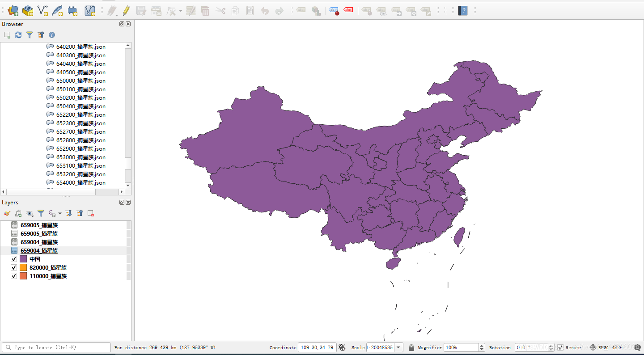Collapse all layers in the Layers panel
This screenshot has height=355, width=644.
[80, 213]
